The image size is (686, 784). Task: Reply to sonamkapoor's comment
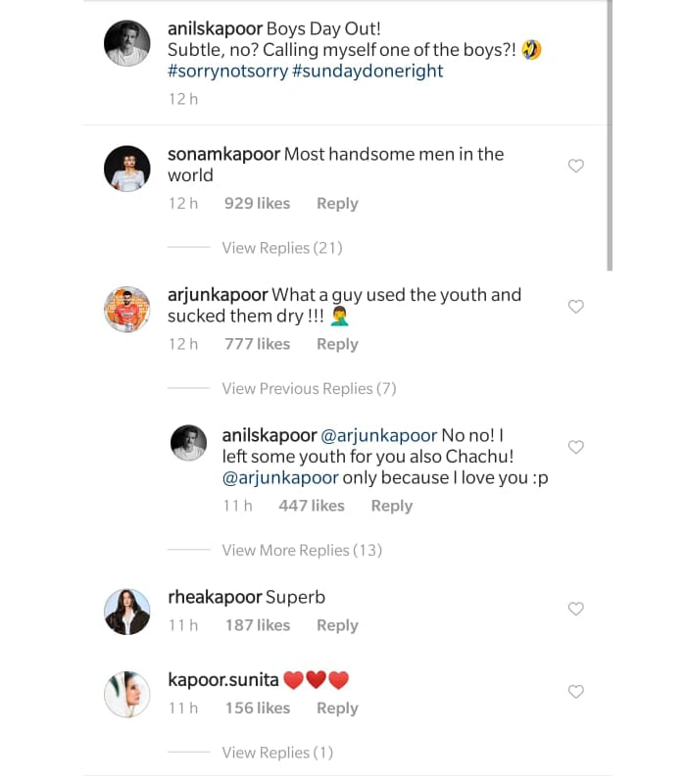[337, 204]
